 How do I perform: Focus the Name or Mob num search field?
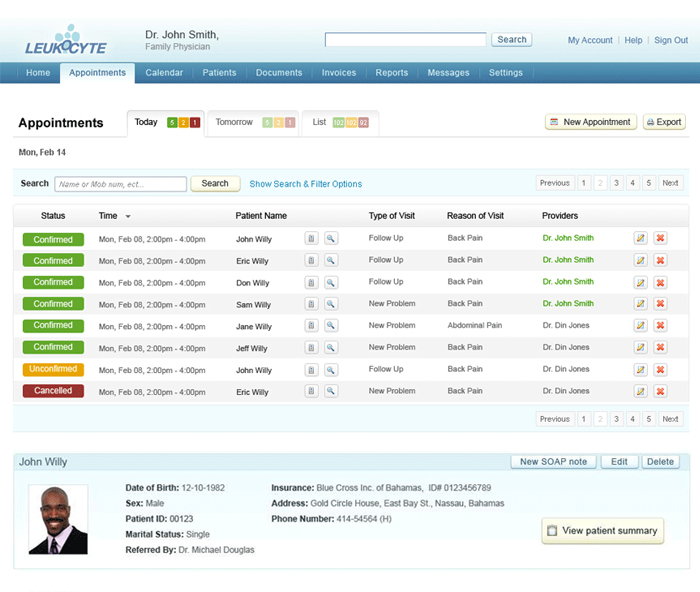point(121,184)
